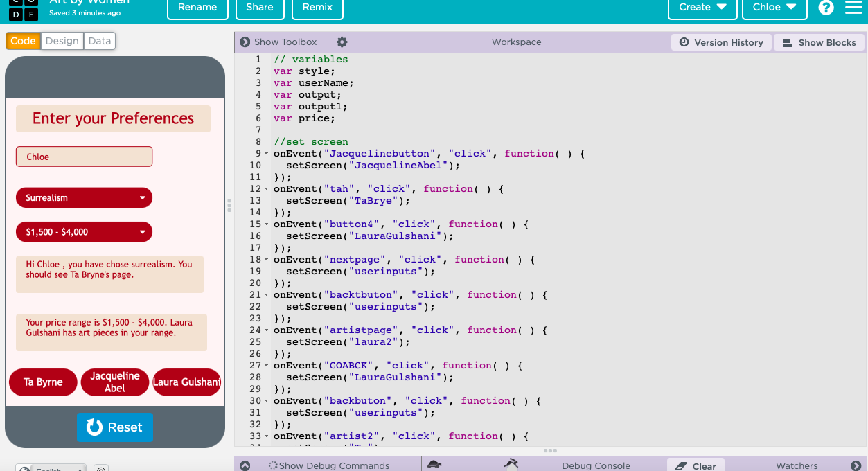The width and height of the screenshot is (868, 471).
Task: Open the help question mark icon
Action: (x=826, y=8)
